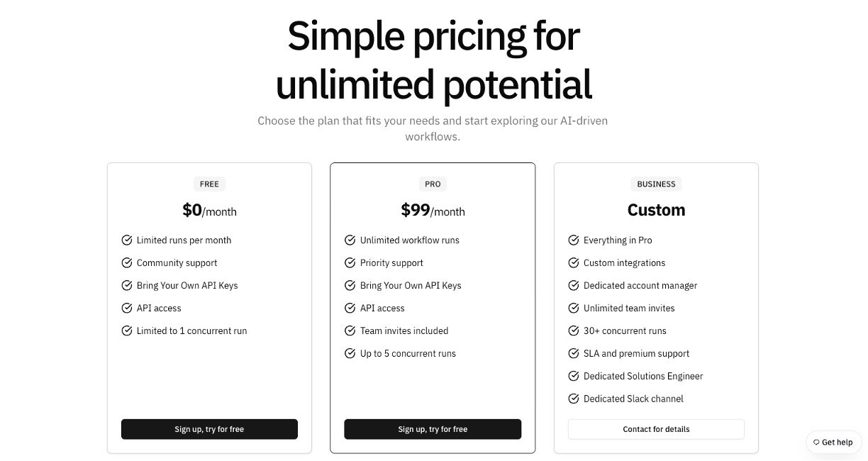
Task: Click the checkmark beside Team invites included
Action: pyautogui.click(x=350, y=331)
